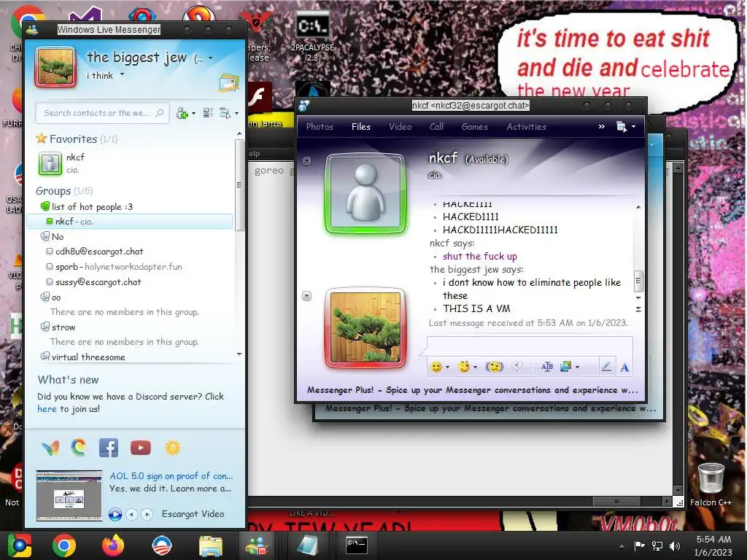
Task: Open the add contact dropdown arrow
Action: [193, 114]
